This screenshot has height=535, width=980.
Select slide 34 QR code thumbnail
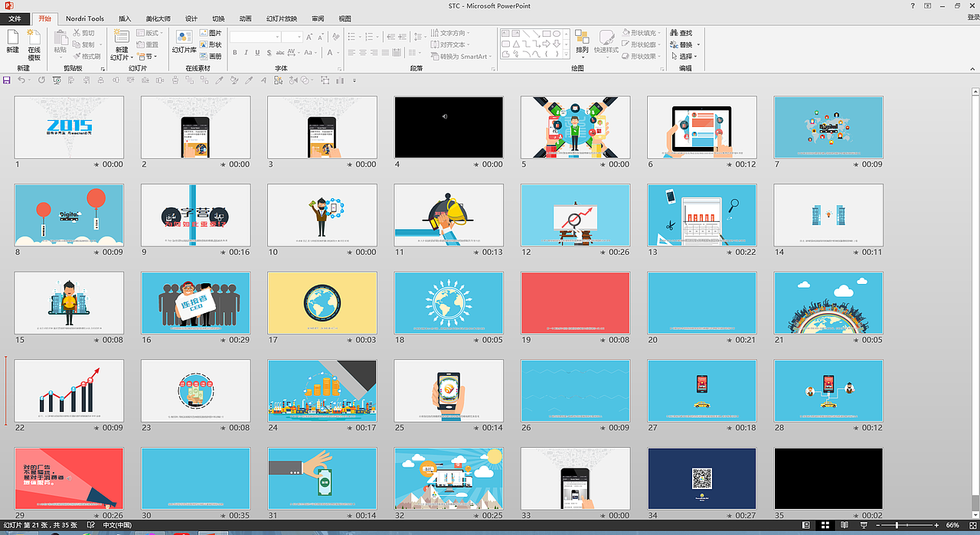click(x=702, y=479)
